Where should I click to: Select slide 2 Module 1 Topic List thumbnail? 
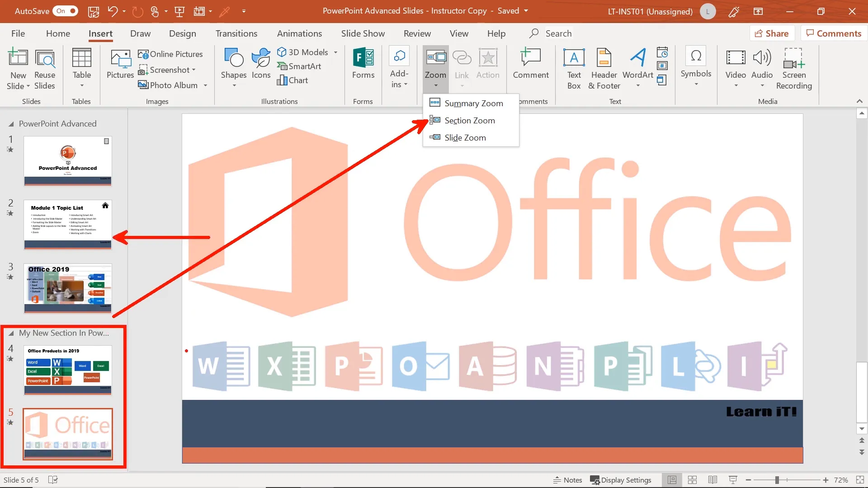[x=68, y=225]
